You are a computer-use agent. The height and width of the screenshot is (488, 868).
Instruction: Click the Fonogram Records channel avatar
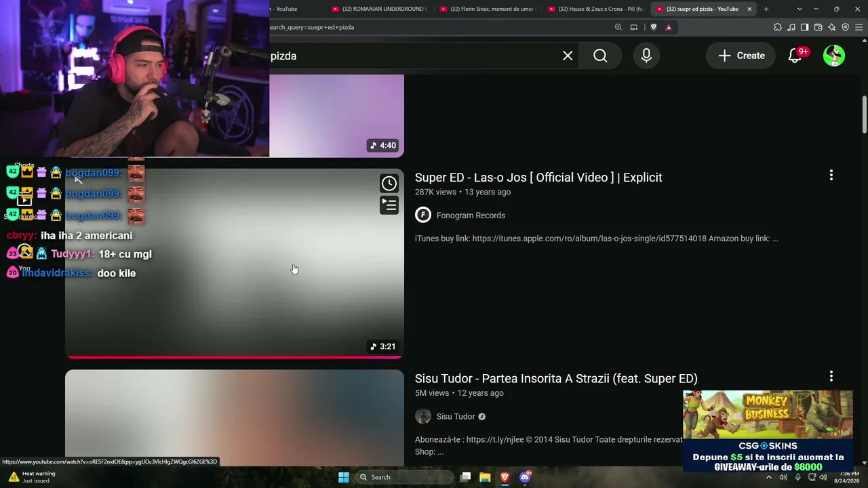[423, 216]
